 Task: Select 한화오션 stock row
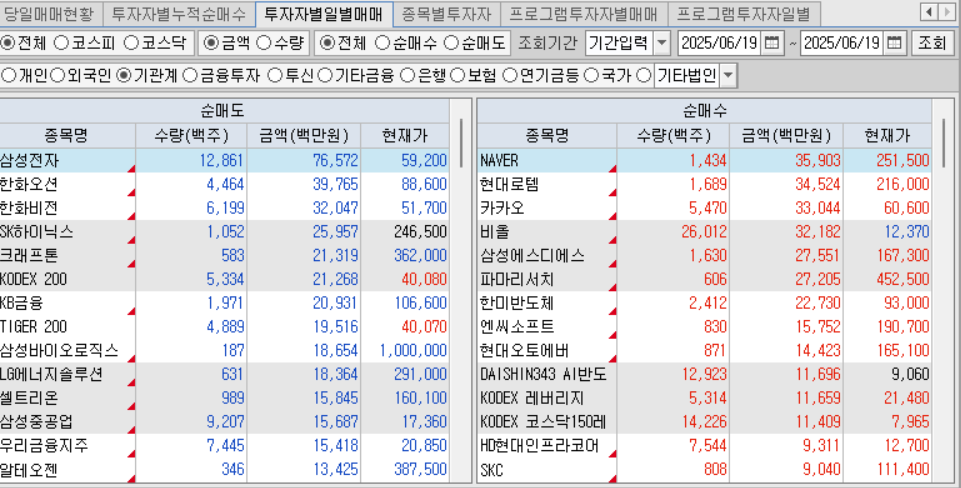[x=224, y=184]
